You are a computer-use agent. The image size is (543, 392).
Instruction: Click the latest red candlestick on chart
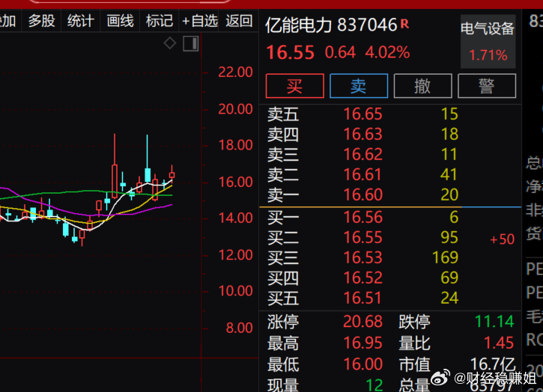(x=172, y=175)
